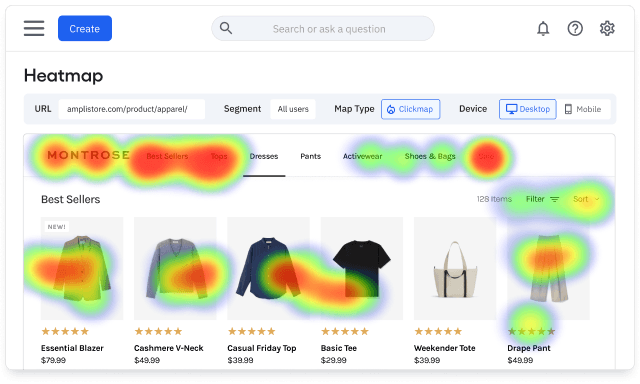The height and width of the screenshot is (384, 640).
Task: Select the Desktop device option
Action: click(527, 109)
